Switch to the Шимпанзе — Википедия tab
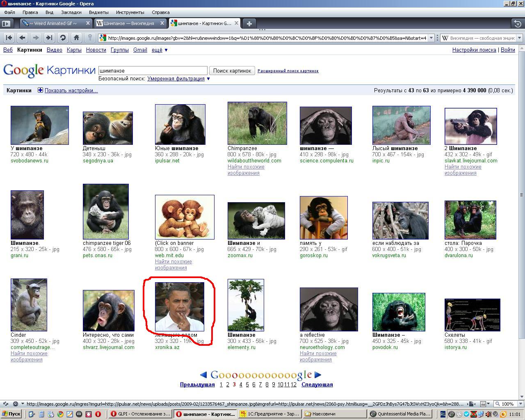 click(x=130, y=23)
